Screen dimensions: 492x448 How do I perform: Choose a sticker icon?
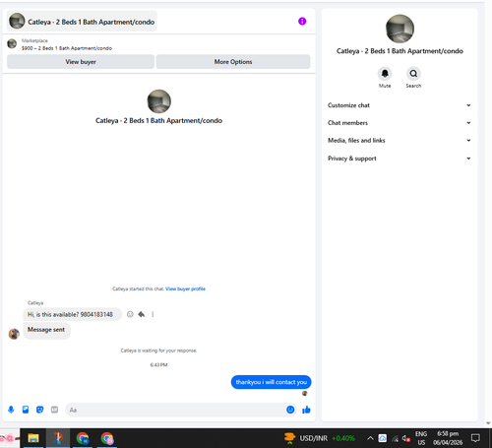(40, 410)
